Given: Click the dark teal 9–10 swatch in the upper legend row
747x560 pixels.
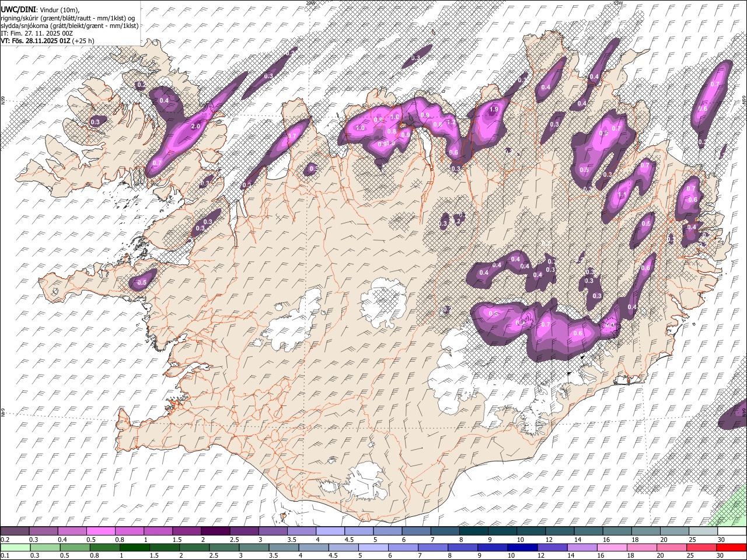Looking at the screenshot, I should [x=502, y=531].
